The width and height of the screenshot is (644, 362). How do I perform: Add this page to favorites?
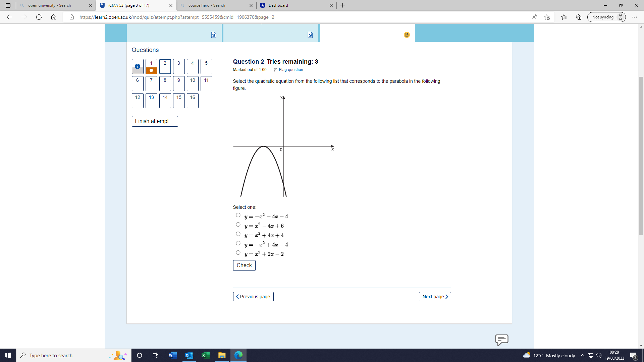point(547,17)
